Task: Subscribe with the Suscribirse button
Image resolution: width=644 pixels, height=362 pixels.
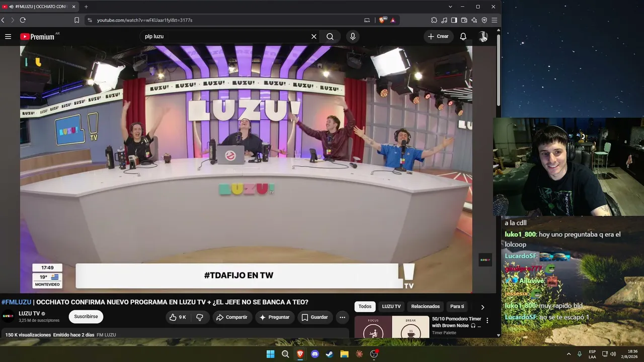Action: click(x=86, y=317)
